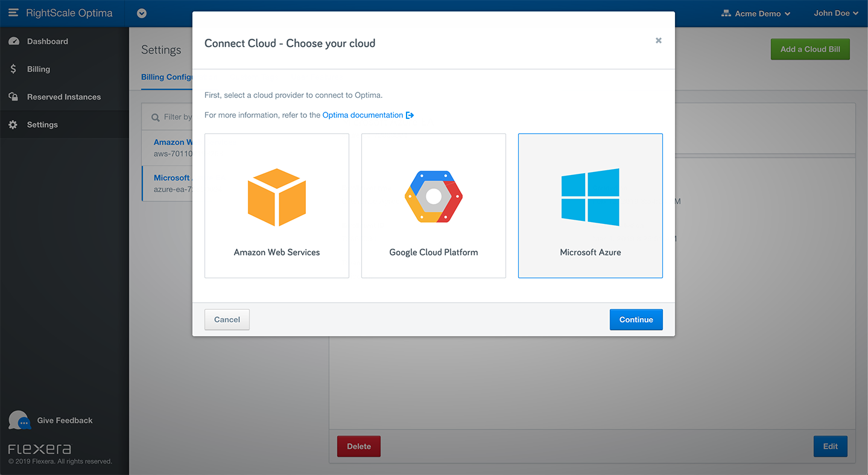The width and height of the screenshot is (868, 475).
Task: Select the Microsoft azure-ea bill entry
Action: [167, 183]
